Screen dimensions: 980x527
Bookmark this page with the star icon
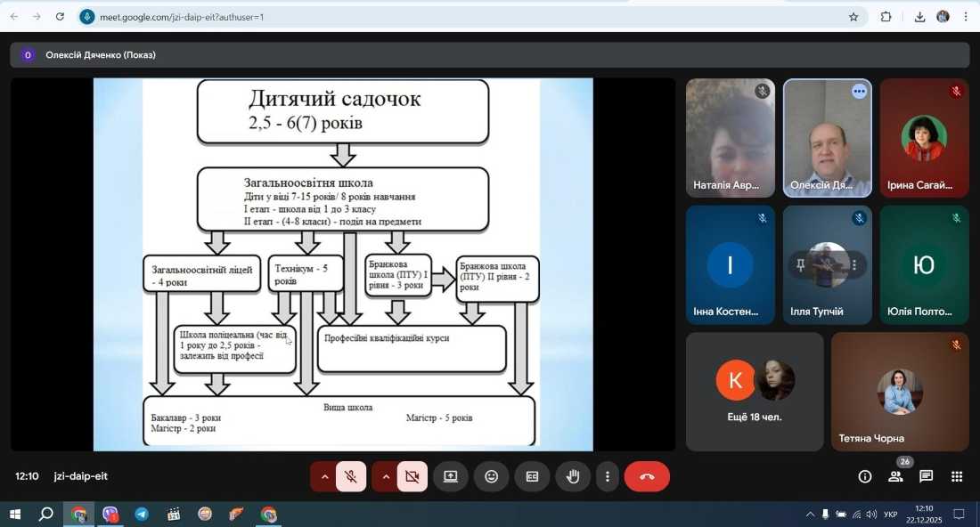pyautogui.click(x=853, y=16)
